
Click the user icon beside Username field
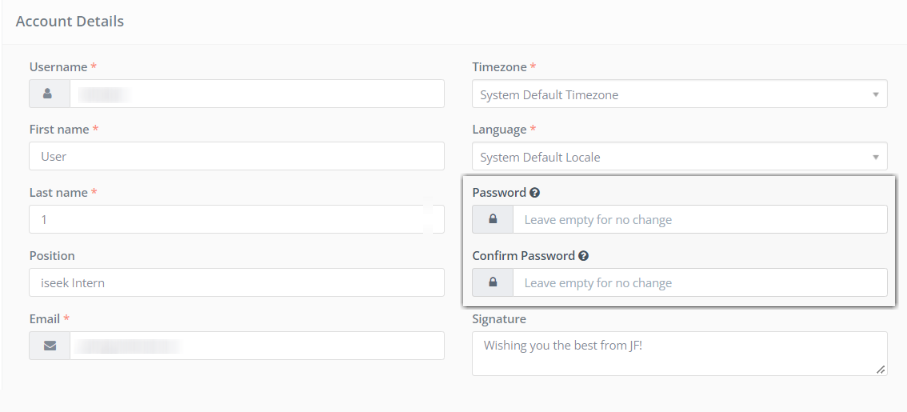click(49, 94)
